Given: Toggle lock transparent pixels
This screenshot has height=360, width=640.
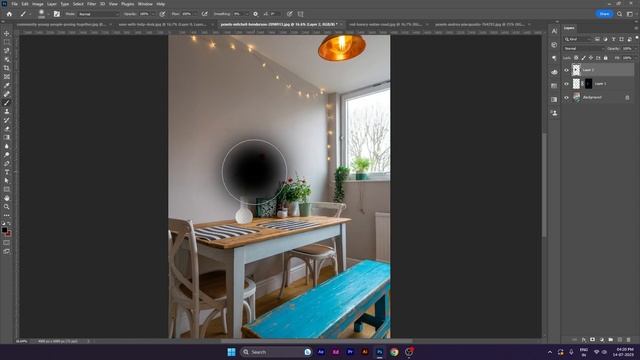Looking at the screenshot, I should click(x=576, y=58).
